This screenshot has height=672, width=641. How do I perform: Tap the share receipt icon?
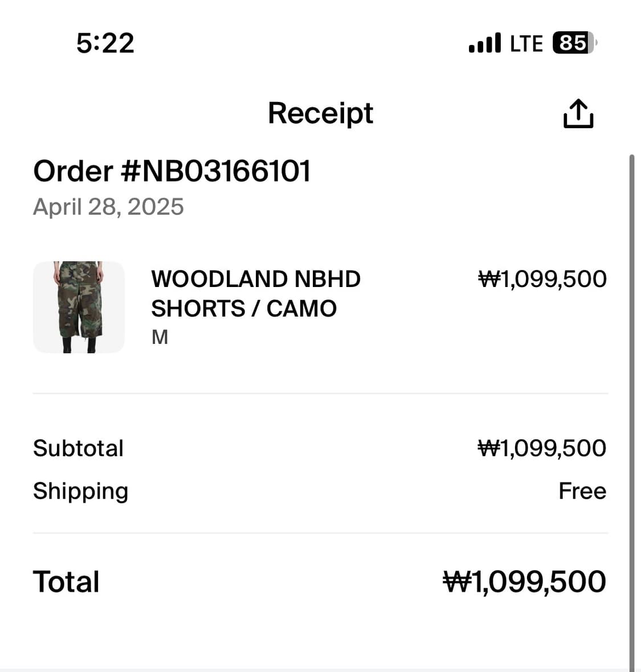(578, 113)
